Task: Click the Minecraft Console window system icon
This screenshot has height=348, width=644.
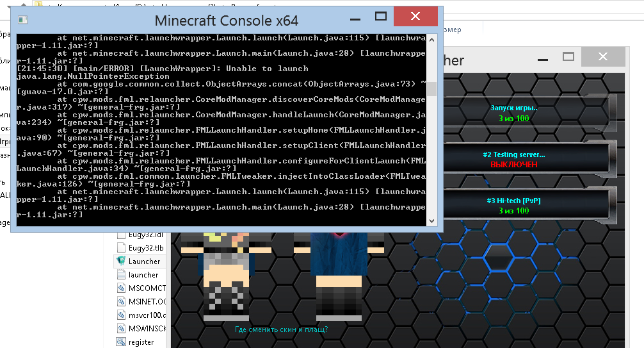Action: coord(23,20)
